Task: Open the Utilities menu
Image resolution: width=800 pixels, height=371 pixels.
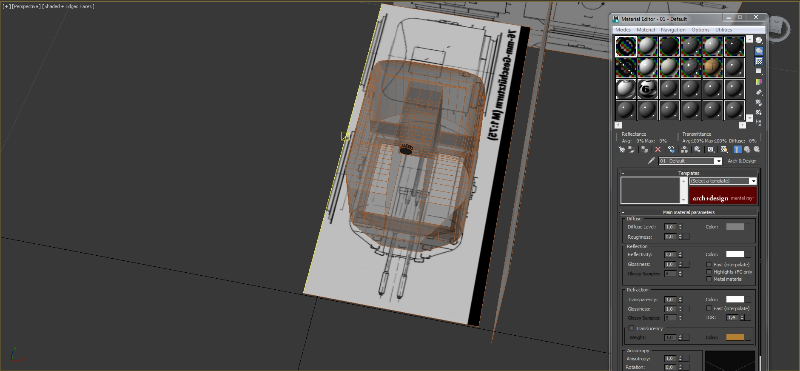Action: point(723,30)
